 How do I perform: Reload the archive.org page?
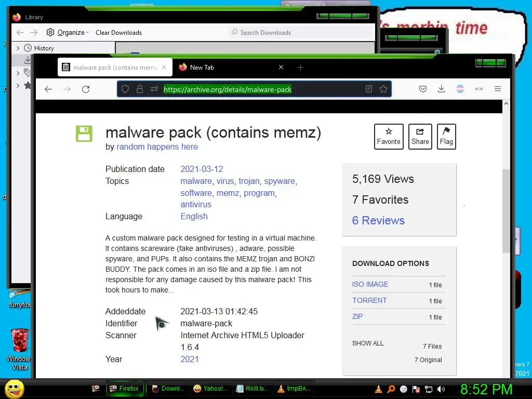point(86,89)
